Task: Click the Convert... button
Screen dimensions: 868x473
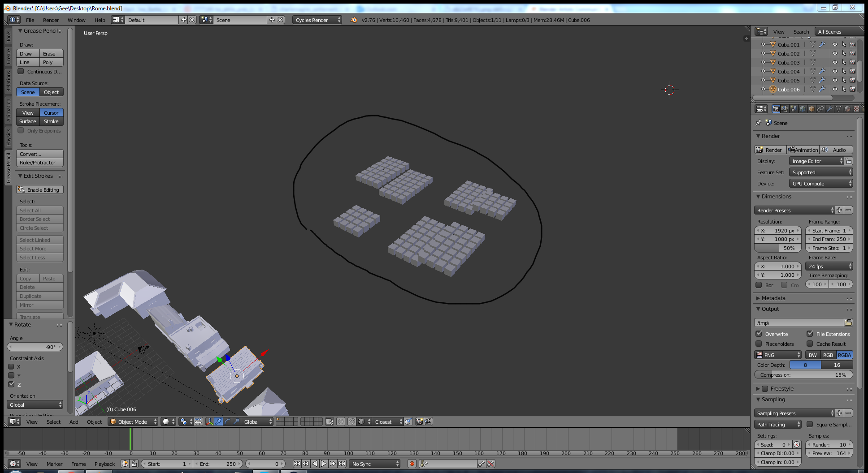Action: pos(40,154)
